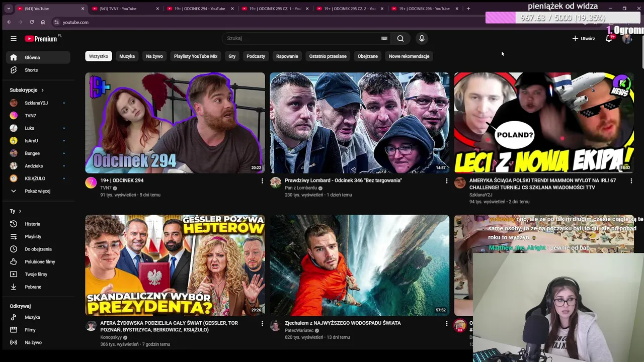Open Playlisty in the sidebar
Viewport: 644px width, 362px height.
pos(38,236)
